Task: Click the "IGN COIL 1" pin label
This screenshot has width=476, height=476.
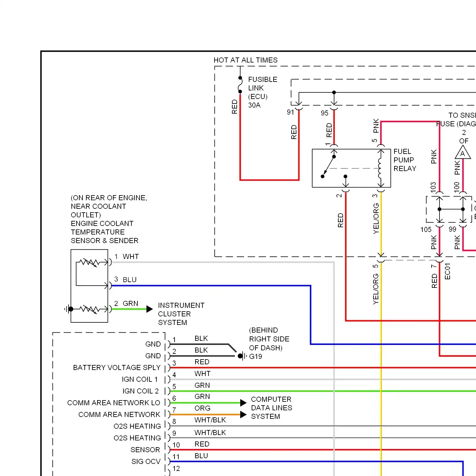Action: pos(140,379)
